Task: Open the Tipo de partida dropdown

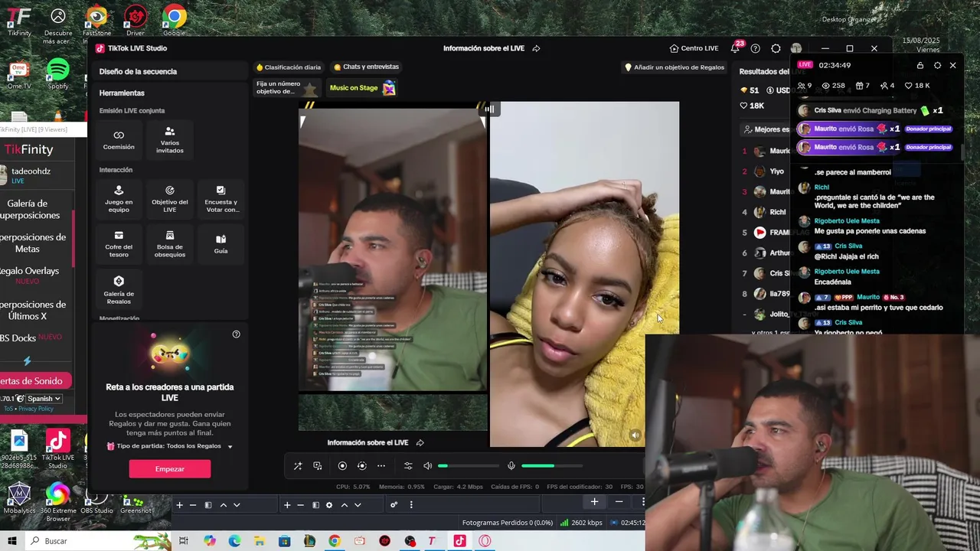Action: (170, 446)
